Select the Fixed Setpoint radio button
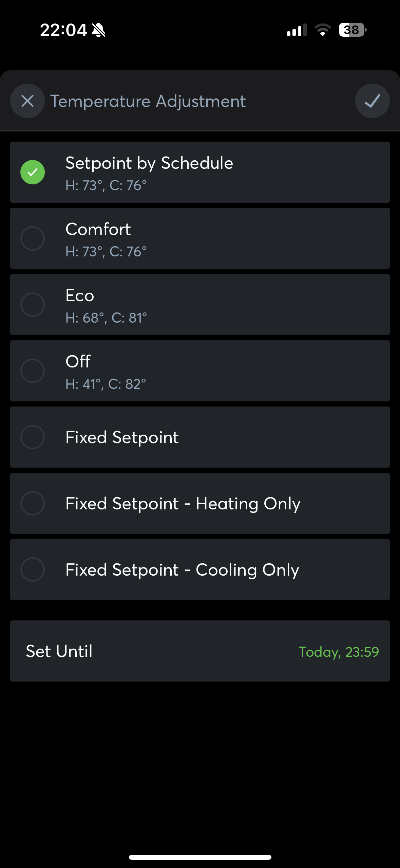Image resolution: width=400 pixels, height=868 pixels. (33, 437)
